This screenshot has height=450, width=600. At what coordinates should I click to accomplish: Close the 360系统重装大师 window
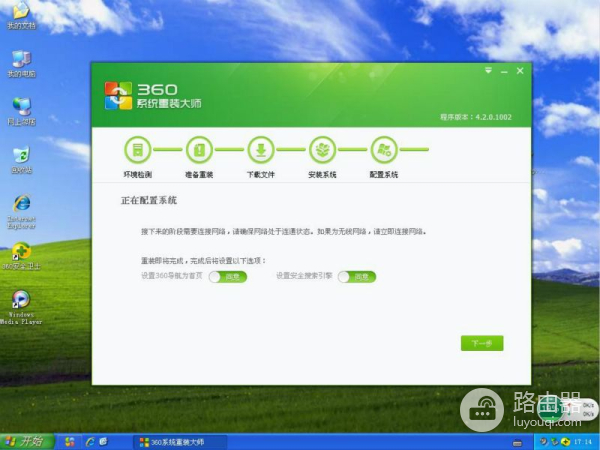point(520,71)
